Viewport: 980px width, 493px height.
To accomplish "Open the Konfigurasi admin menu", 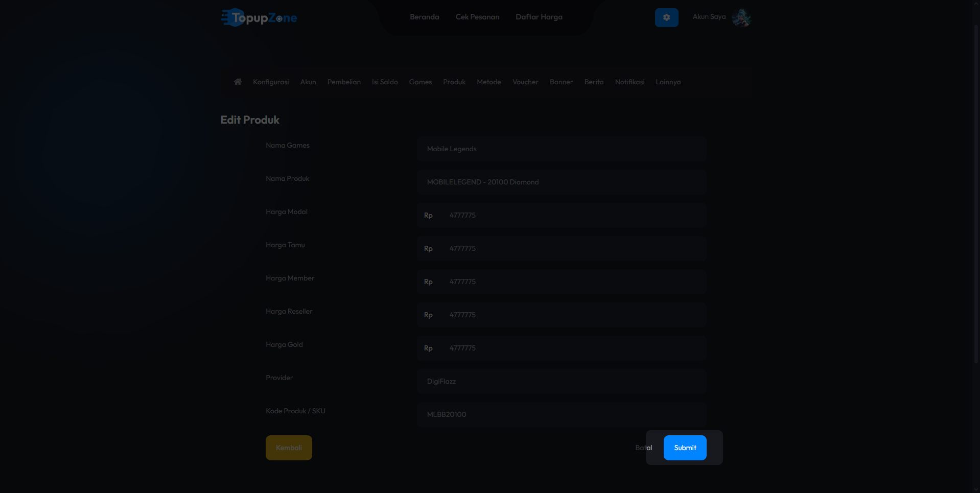I will (x=271, y=82).
